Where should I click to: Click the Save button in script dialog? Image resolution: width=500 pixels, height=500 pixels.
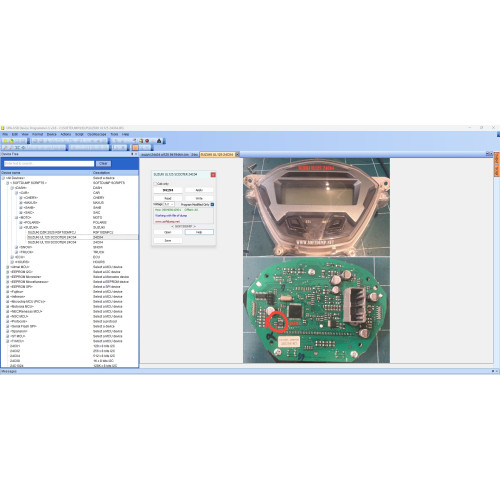click(168, 240)
